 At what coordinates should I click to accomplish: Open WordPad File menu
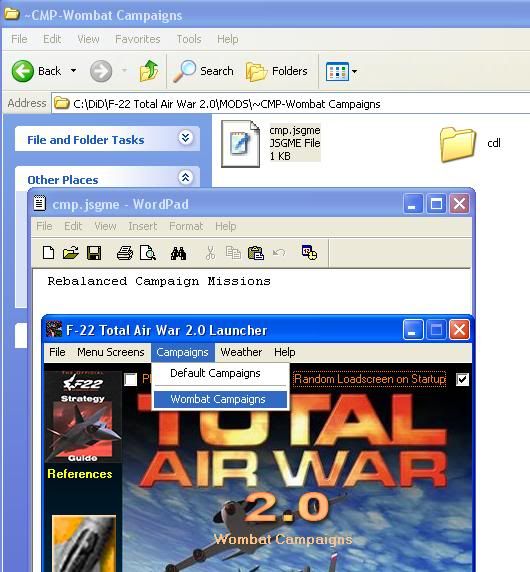click(44, 226)
